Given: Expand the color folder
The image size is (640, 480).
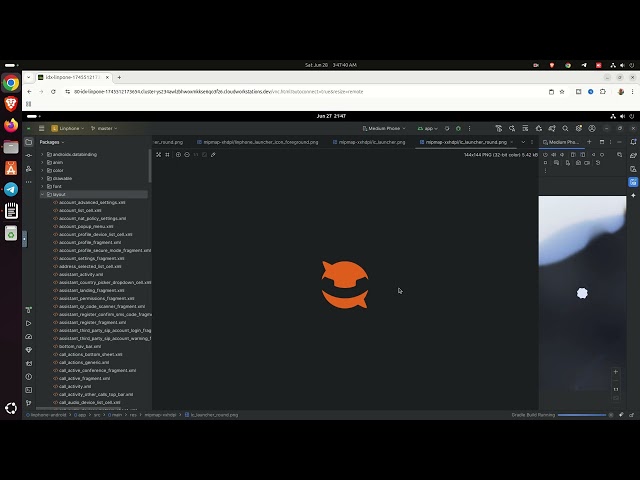Looking at the screenshot, I should coord(42,170).
